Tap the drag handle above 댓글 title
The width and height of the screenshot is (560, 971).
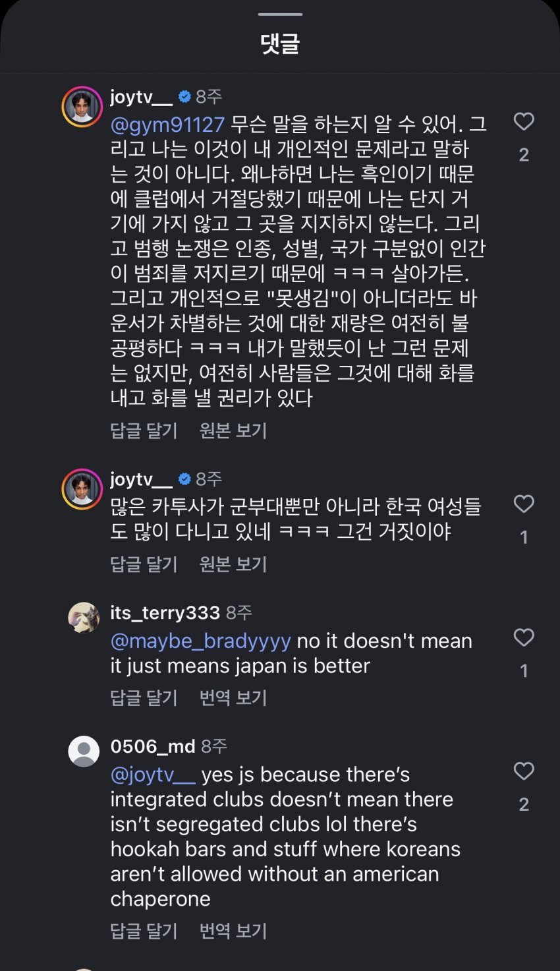click(280, 14)
